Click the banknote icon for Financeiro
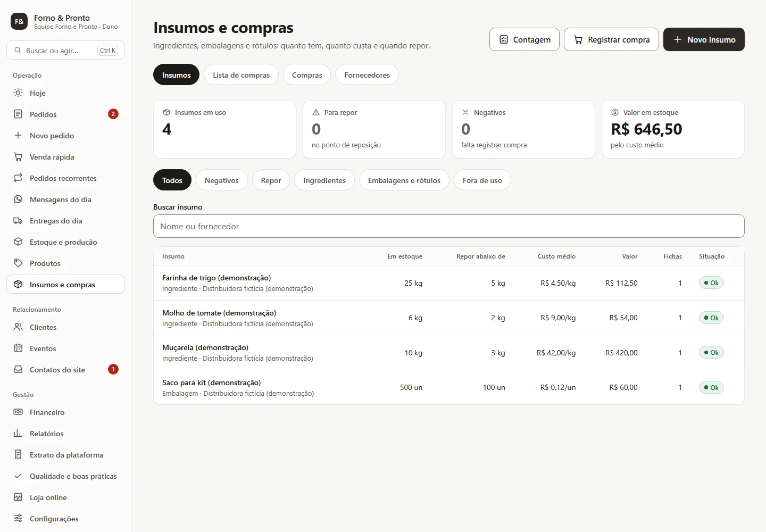 pos(18,412)
